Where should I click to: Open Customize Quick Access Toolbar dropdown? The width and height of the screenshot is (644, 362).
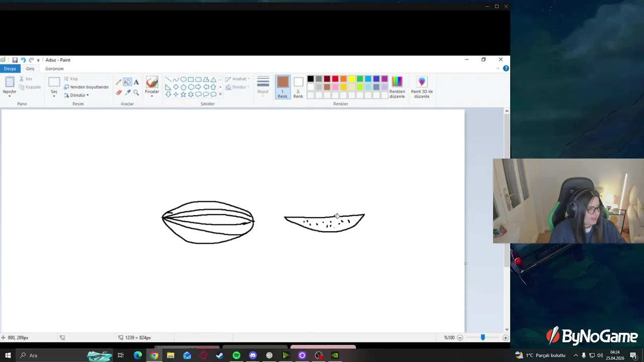(x=38, y=60)
